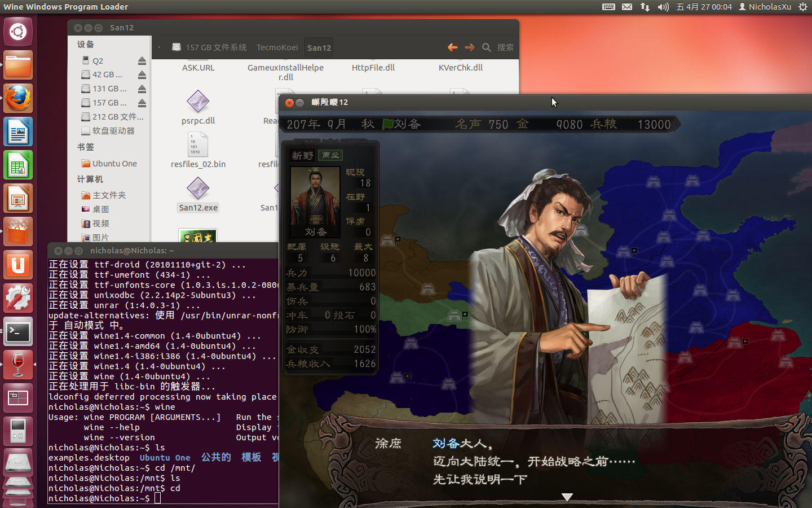The height and width of the screenshot is (508, 812).
Task: Click the KVerChk.dll file name
Action: [x=461, y=68]
